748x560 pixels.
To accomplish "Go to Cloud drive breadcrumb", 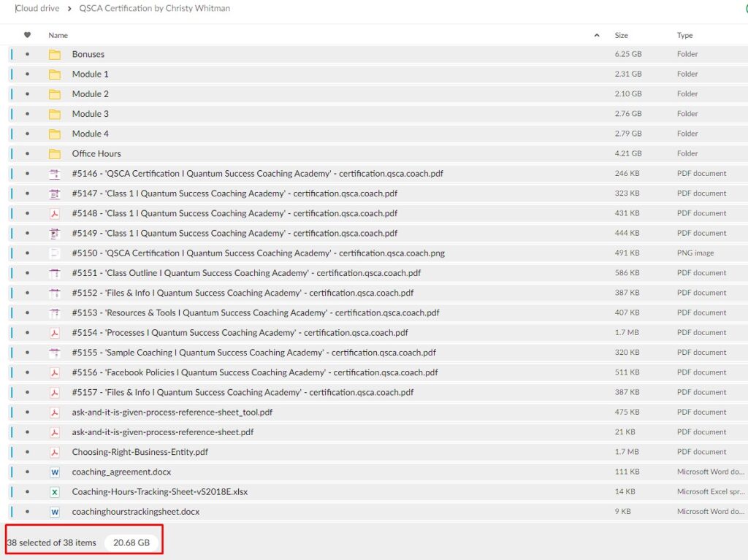I will [x=38, y=9].
